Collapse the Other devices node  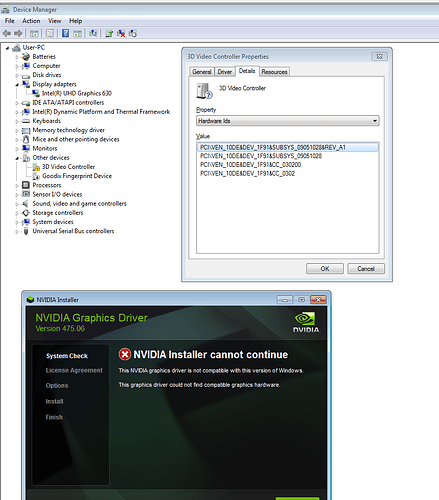click(x=17, y=158)
